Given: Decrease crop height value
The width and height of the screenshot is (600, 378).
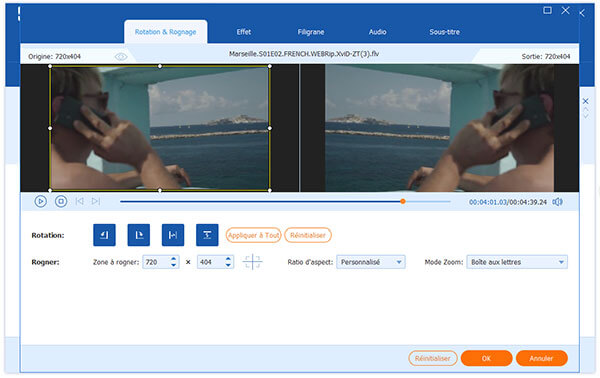Looking at the screenshot, I should click(228, 265).
